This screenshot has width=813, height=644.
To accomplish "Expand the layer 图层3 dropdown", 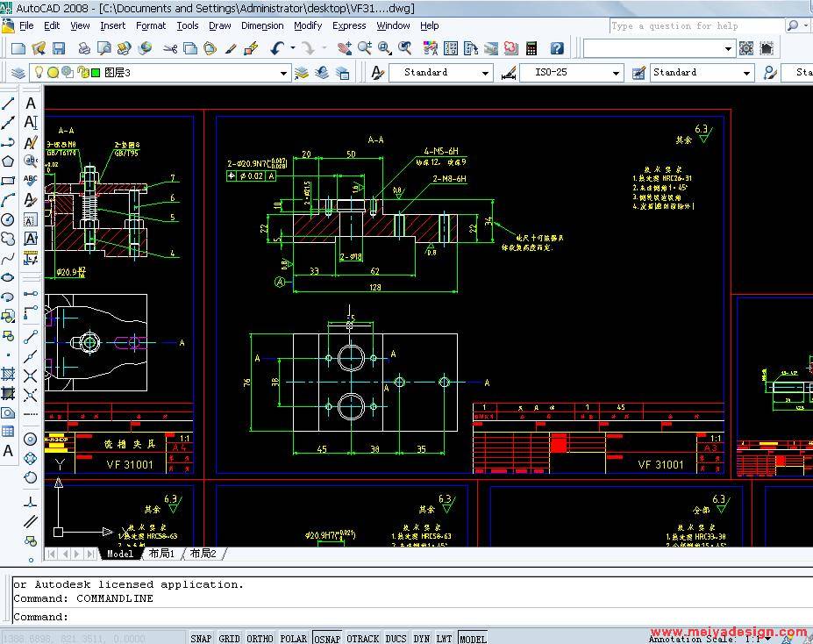I will coord(283,73).
